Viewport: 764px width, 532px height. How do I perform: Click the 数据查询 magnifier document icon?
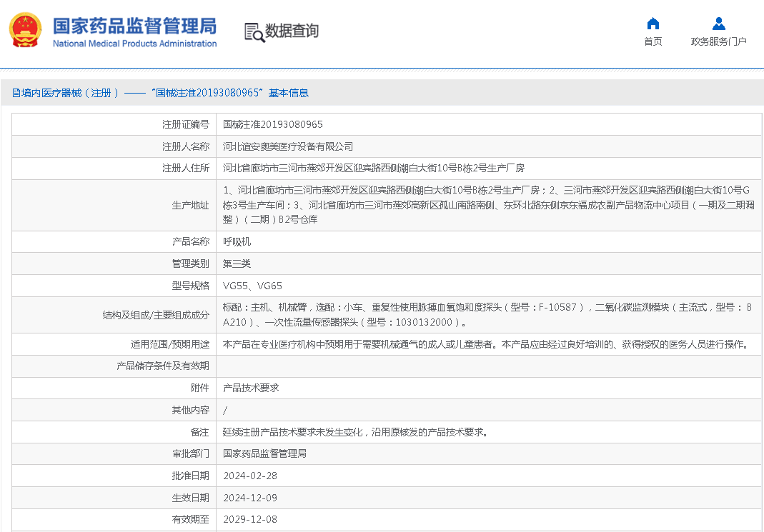coord(254,31)
